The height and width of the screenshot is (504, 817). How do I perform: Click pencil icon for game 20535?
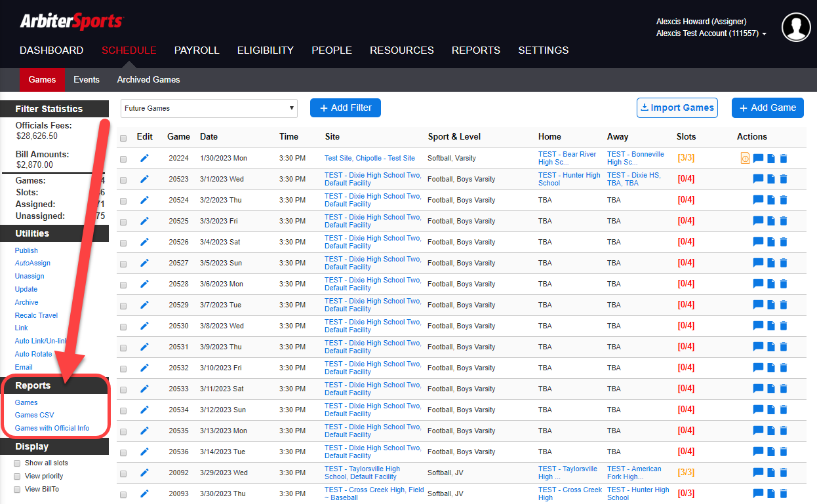pyautogui.click(x=144, y=431)
